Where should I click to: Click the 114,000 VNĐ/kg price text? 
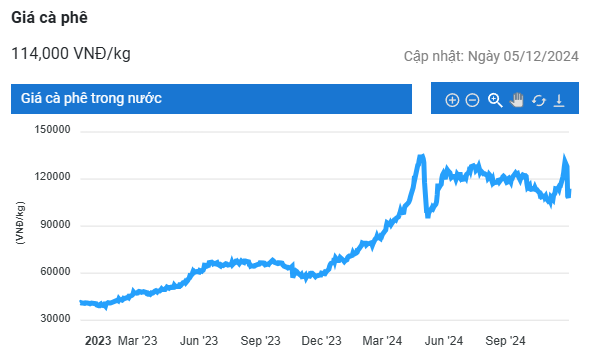click(71, 54)
